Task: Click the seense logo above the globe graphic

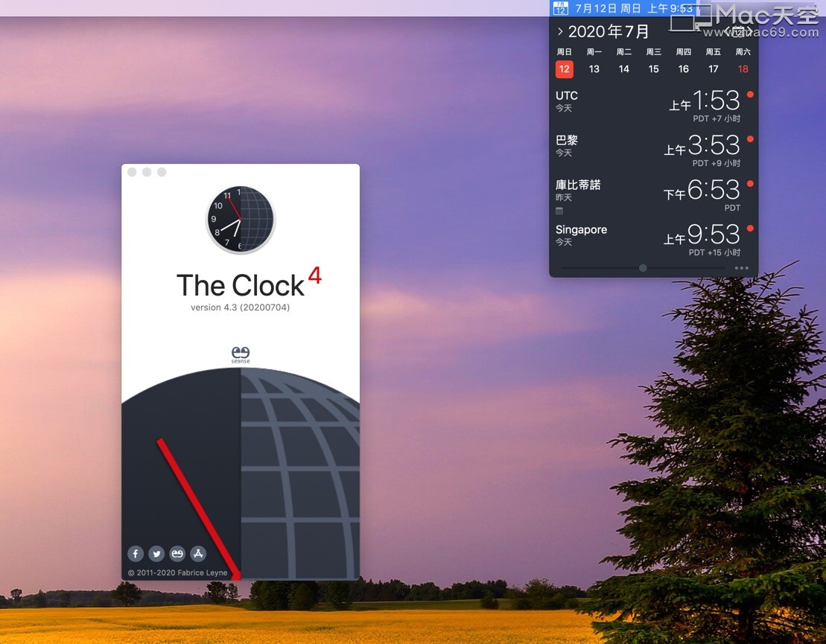Action: [240, 353]
